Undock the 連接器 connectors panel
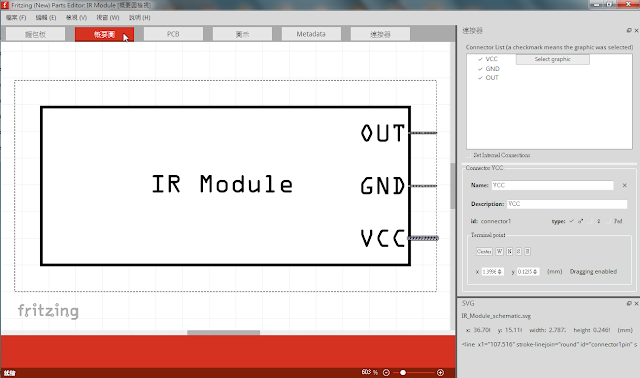This screenshot has height=378, width=640. [x=629, y=30]
